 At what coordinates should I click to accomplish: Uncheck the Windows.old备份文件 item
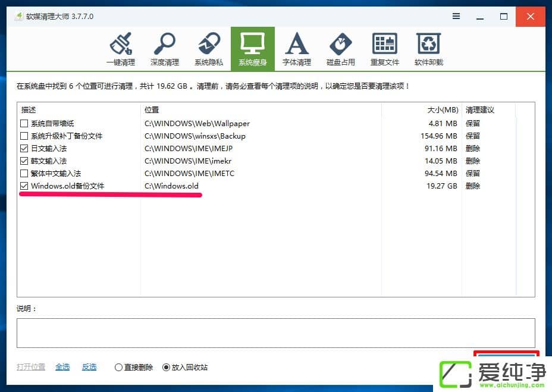point(24,186)
